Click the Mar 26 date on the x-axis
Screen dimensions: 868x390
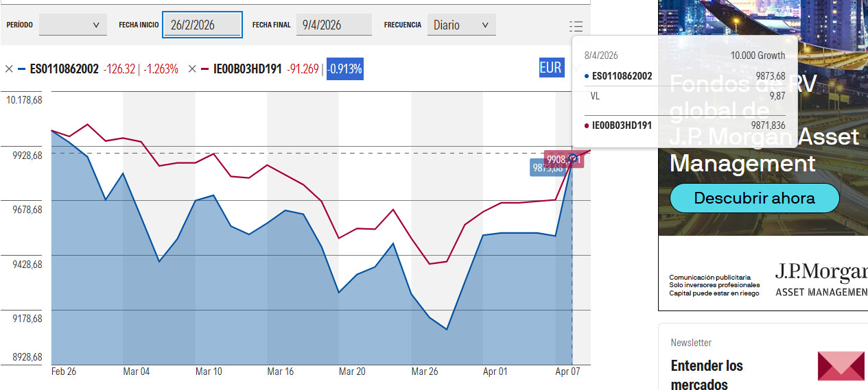[x=424, y=371]
